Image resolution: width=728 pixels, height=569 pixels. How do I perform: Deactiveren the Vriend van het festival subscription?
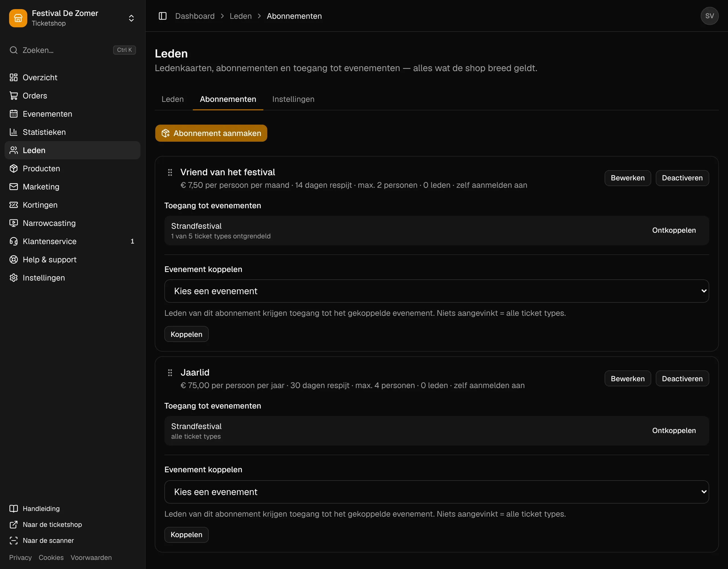point(682,178)
